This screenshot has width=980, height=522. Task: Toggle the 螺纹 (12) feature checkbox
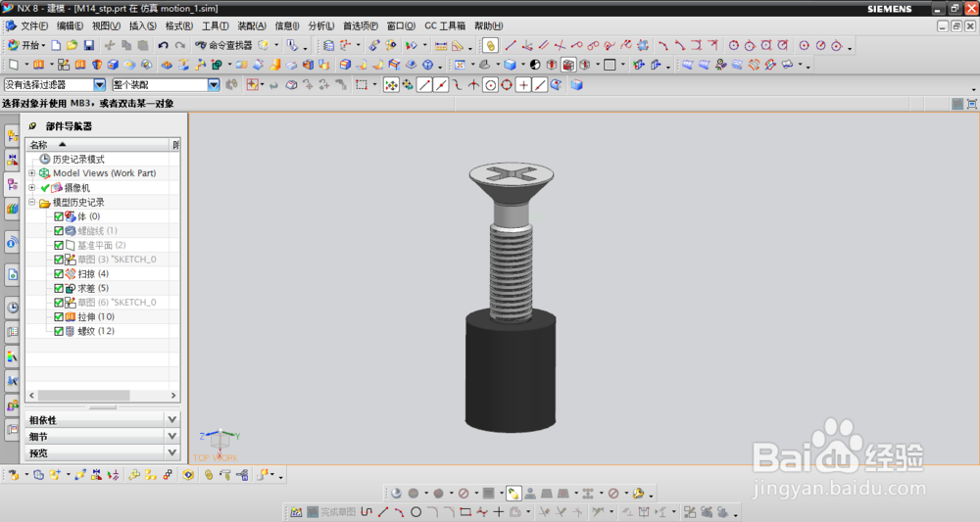(x=59, y=332)
